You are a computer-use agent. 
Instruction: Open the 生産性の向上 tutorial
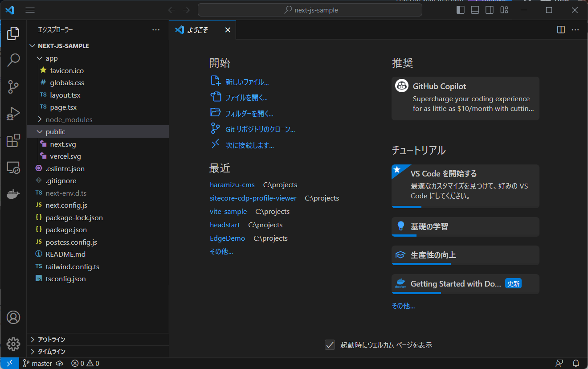[x=465, y=255]
